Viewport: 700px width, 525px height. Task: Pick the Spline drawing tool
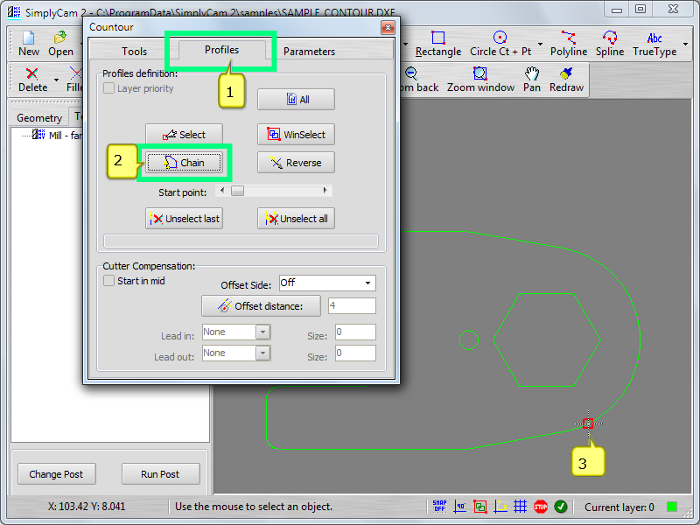click(610, 44)
